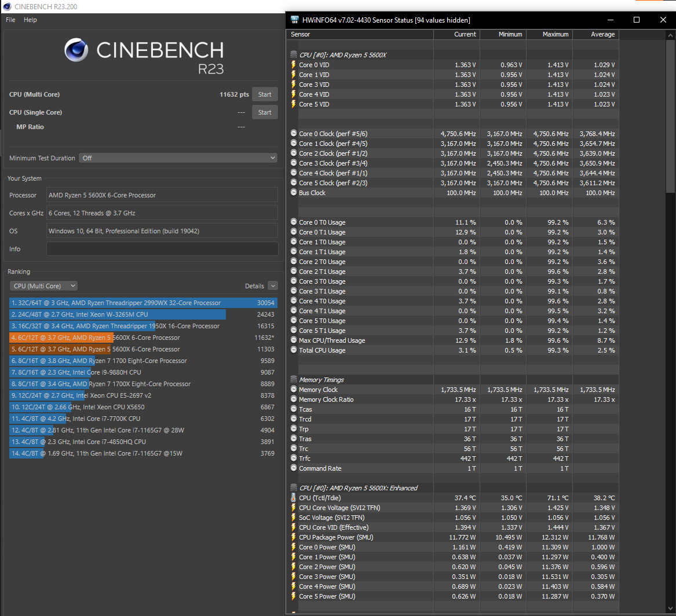Click the icon beside Memory Clock Ratio
Viewport: 676px width, 616px height.
pos(294,399)
